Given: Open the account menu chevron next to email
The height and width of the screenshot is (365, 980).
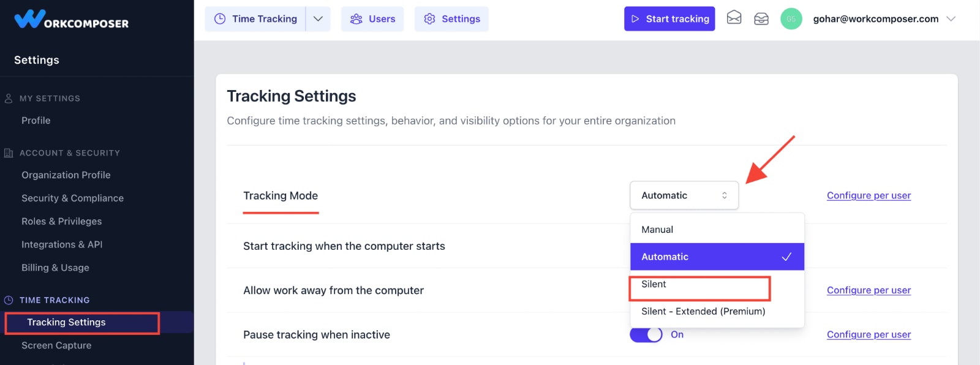Looking at the screenshot, I should pos(951,19).
